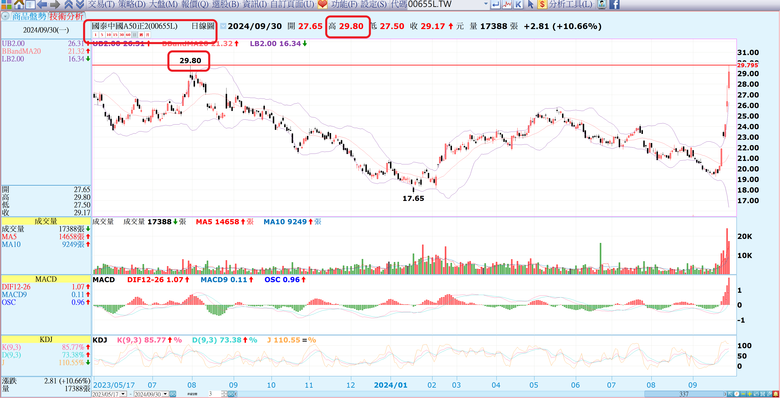Viewport: 780px width, 398px height.
Task: Click the Windows-style colored squares app icon
Action: tap(6, 4)
